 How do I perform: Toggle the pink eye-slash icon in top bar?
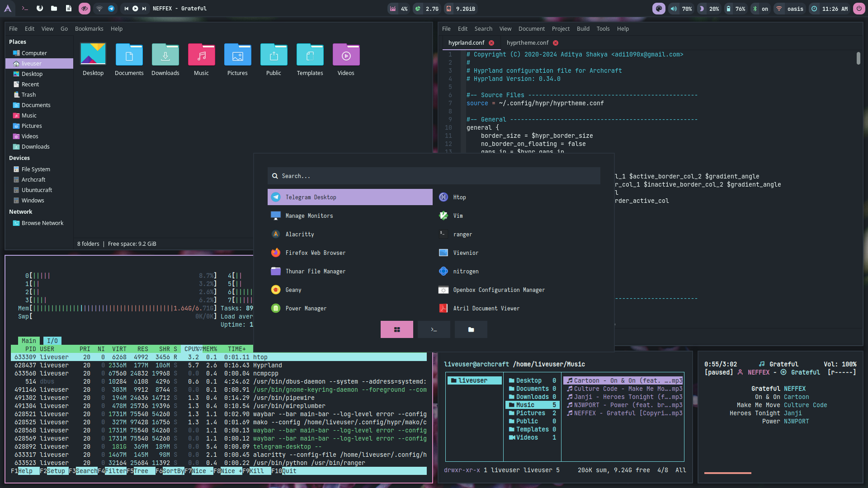point(84,9)
